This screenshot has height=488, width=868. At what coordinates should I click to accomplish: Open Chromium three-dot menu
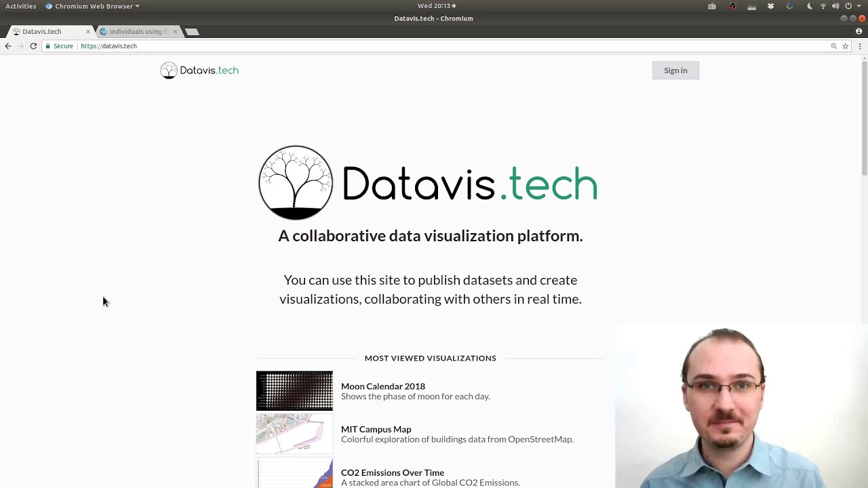[860, 46]
